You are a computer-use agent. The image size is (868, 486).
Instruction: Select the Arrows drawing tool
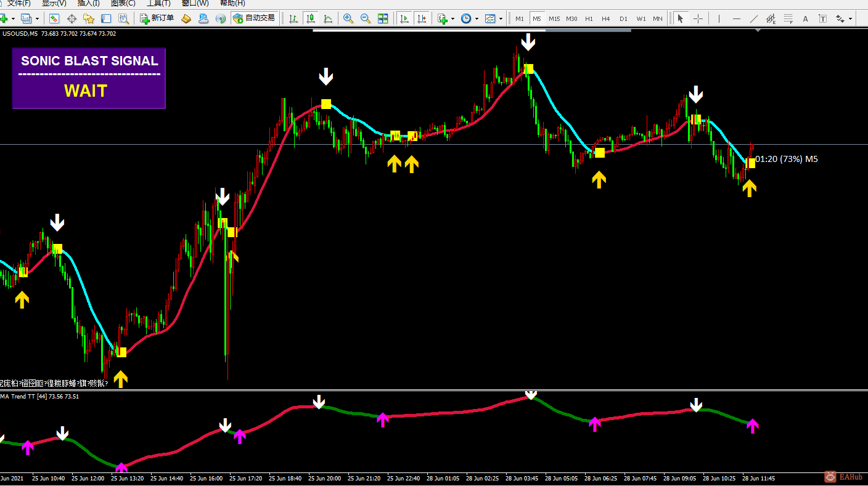click(x=839, y=18)
